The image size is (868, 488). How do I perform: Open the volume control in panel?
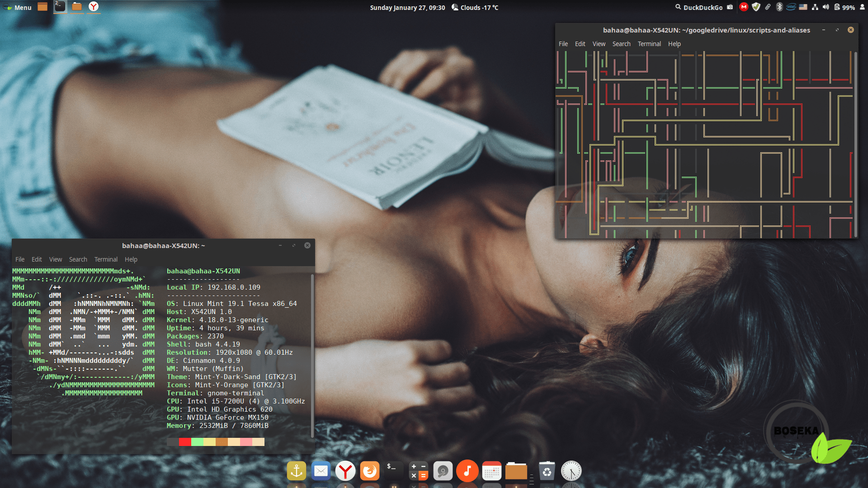point(826,7)
